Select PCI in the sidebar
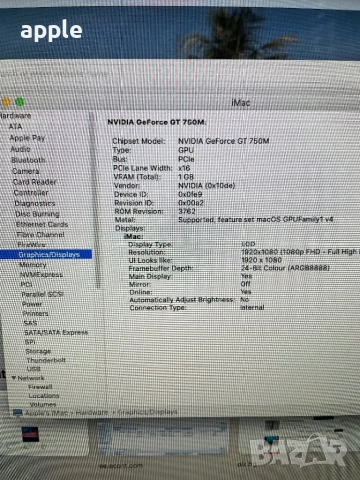360x480 pixels. (26, 284)
